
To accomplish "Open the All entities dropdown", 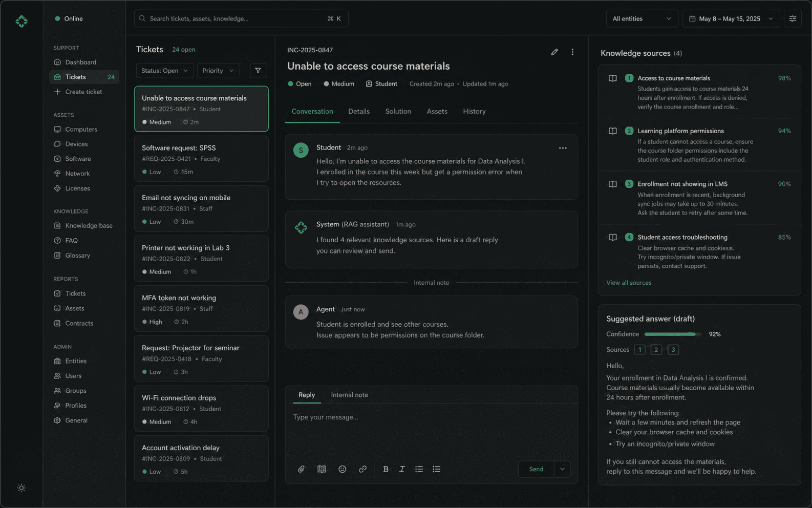I will 642,18.
